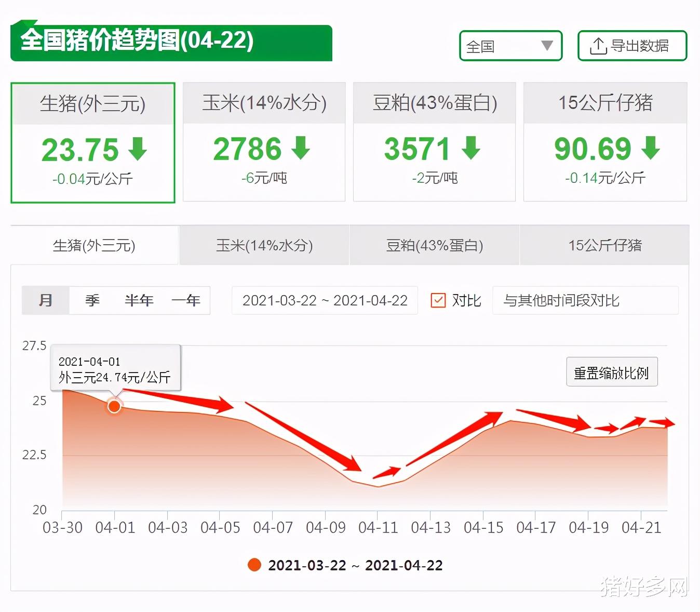
Task: Open the 2021-03-22 ~ 2021-04-22 date picker
Action: click(325, 300)
